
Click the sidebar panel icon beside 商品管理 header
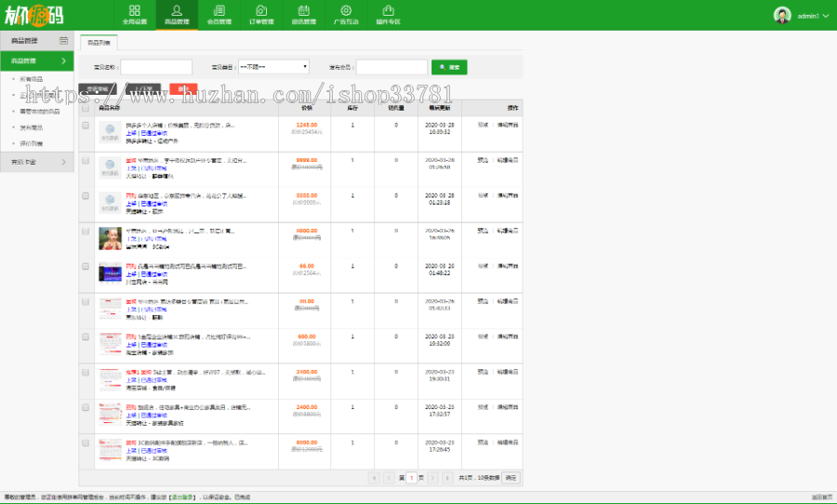point(63,41)
